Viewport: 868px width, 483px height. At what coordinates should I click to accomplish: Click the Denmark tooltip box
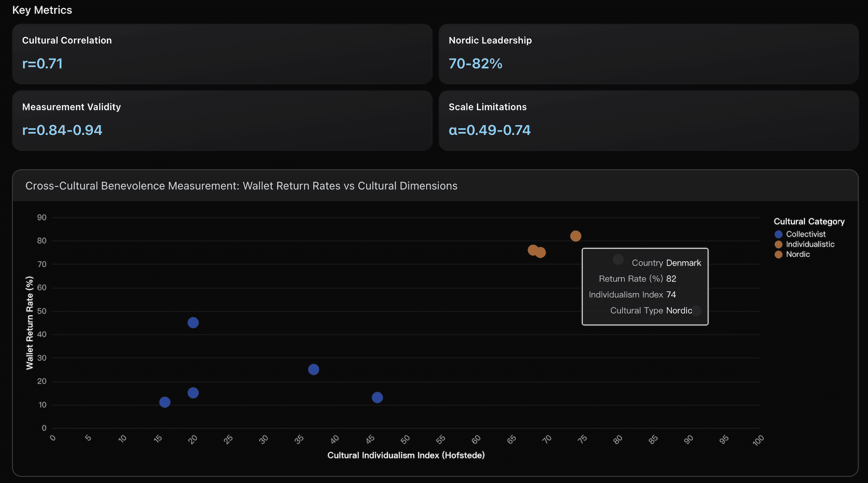[x=645, y=287]
